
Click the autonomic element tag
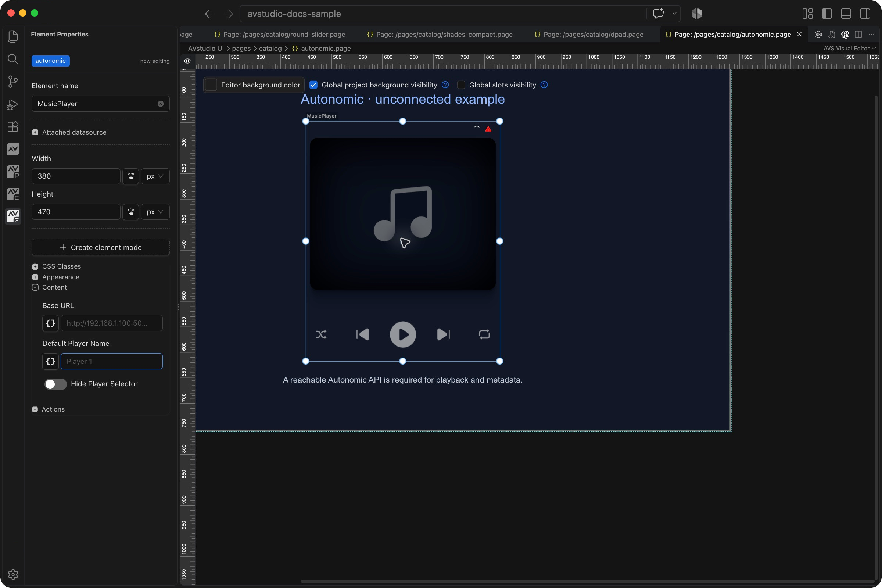(51, 61)
